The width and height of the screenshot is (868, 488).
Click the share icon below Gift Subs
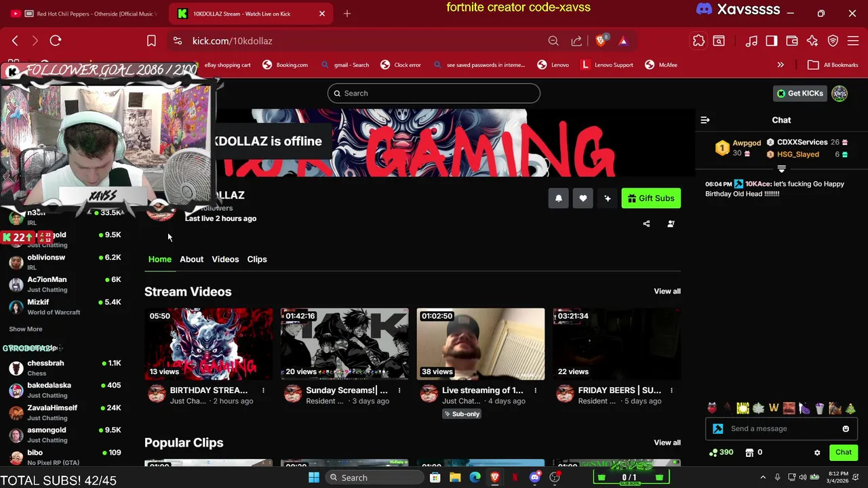646,224
